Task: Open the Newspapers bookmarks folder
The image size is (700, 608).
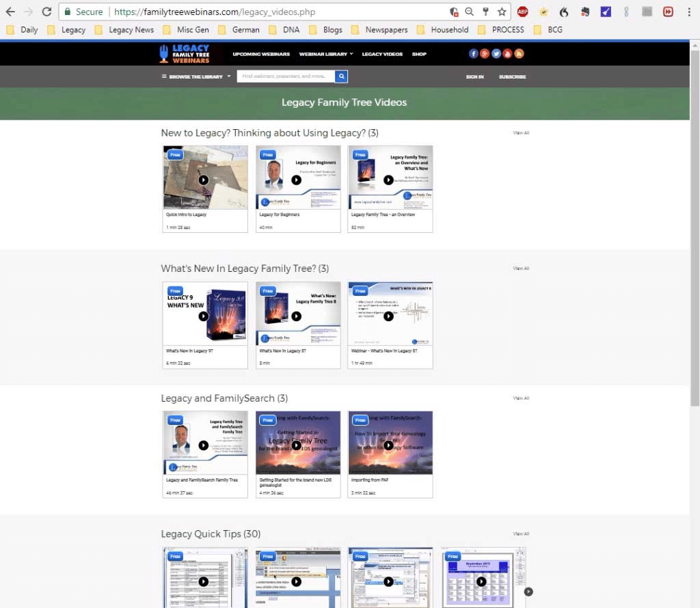Action: 380,30
